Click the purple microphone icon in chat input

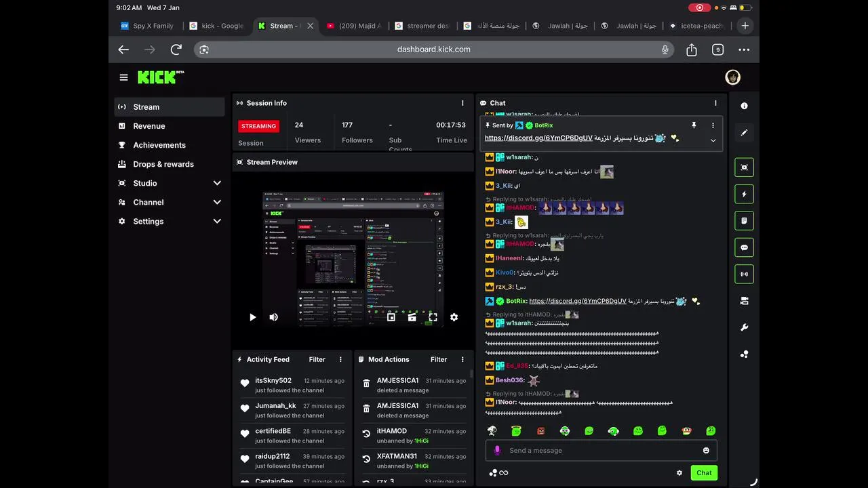(497, 450)
